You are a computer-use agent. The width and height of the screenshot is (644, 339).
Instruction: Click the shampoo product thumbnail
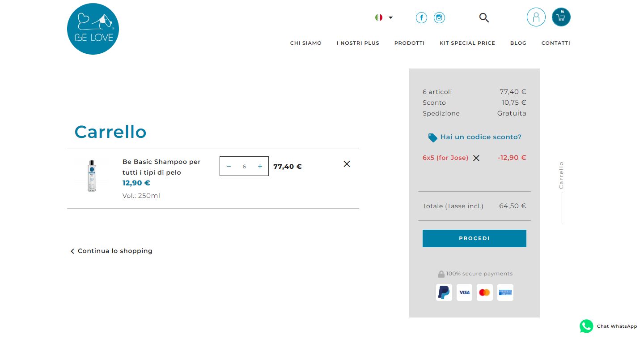[92, 176]
